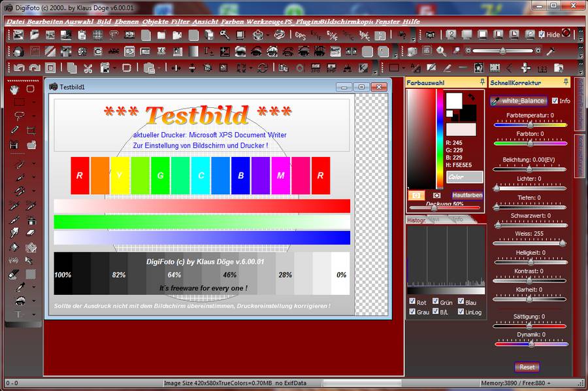Click the Undo arrow icon

[x=18, y=67]
